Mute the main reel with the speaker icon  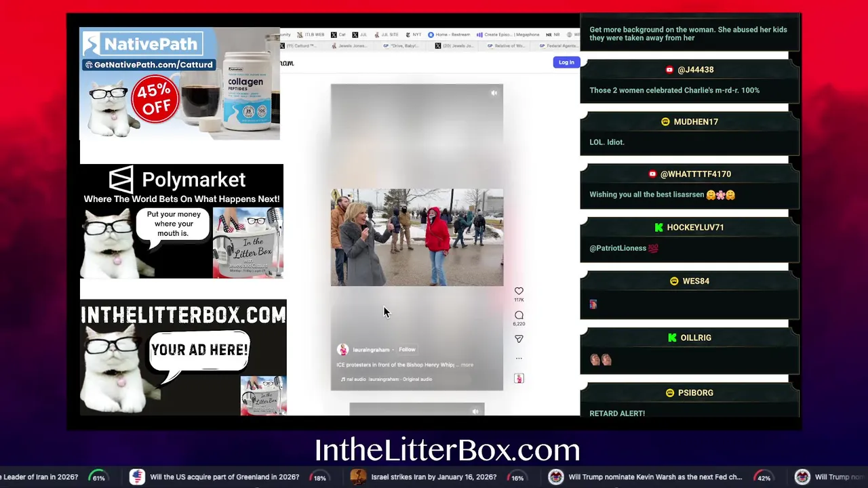(494, 93)
